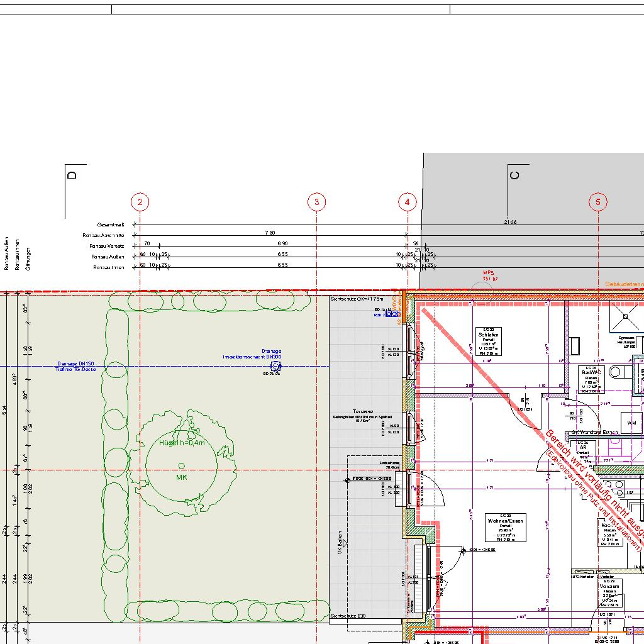Image resolution: width=644 pixels, height=644 pixels.
Task: Select the Schlafen room stamp
Action: click(x=489, y=341)
